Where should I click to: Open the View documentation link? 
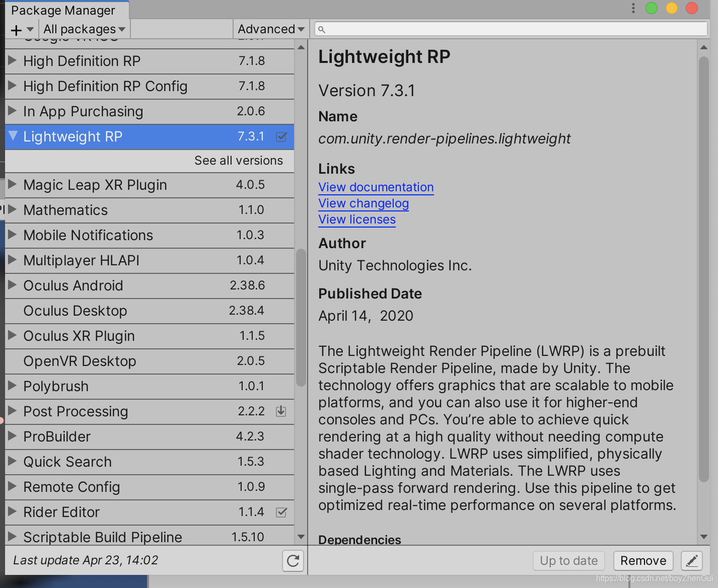coord(376,187)
